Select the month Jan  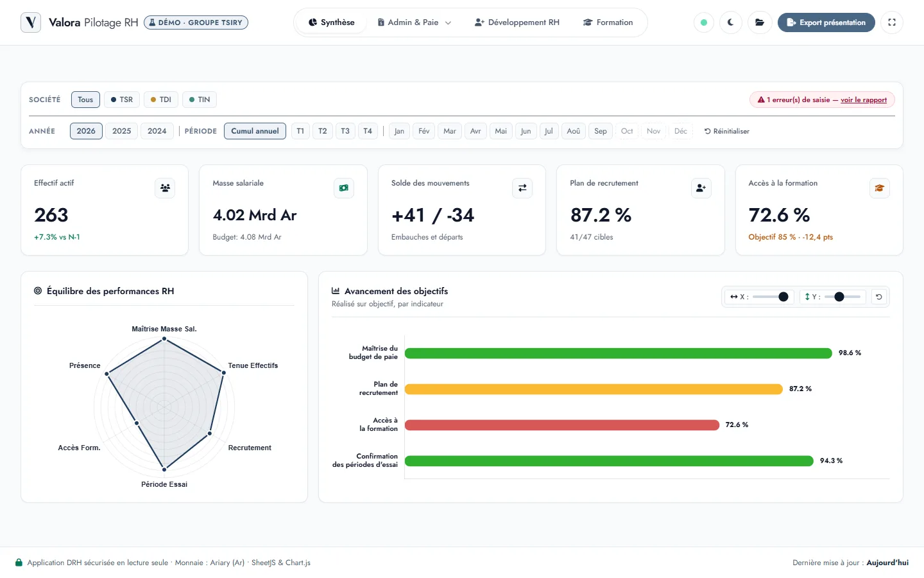click(399, 131)
